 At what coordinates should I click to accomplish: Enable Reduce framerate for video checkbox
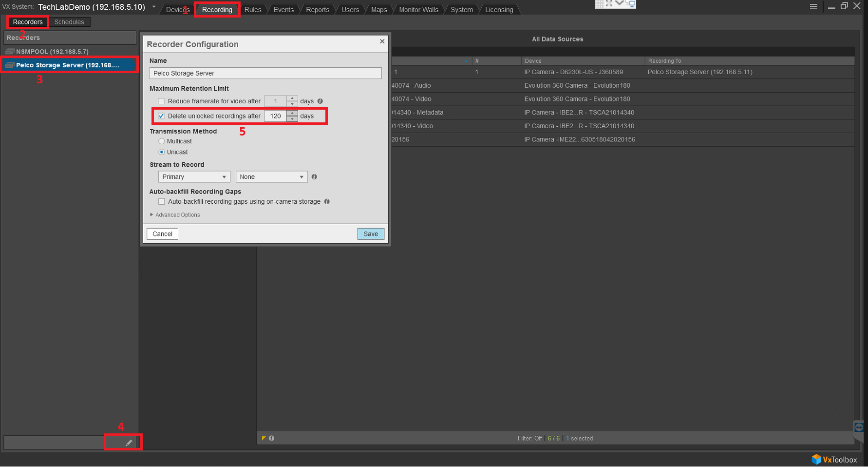pyautogui.click(x=161, y=101)
